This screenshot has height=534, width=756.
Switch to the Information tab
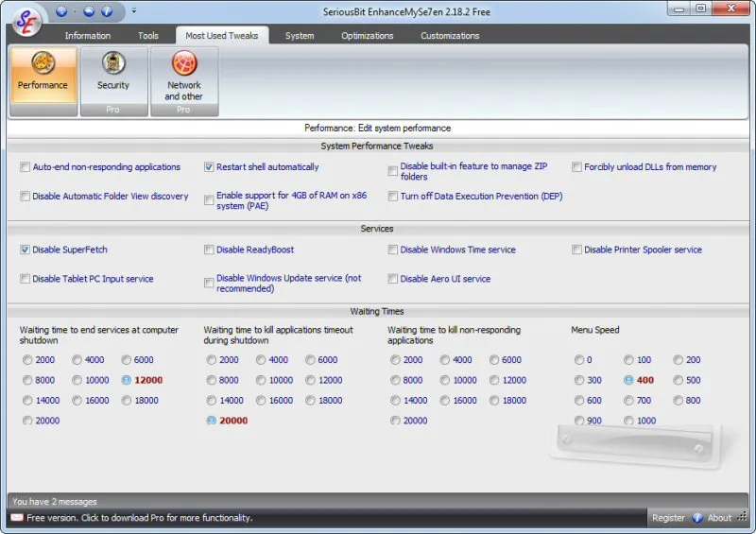[88, 36]
